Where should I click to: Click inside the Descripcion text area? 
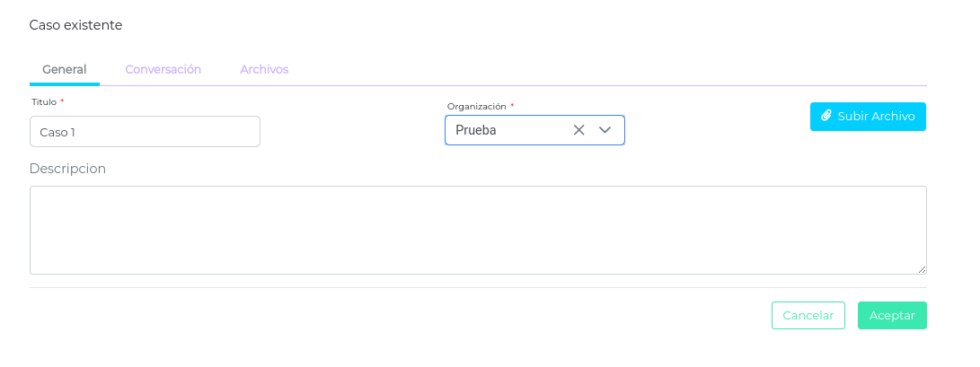[478, 230]
